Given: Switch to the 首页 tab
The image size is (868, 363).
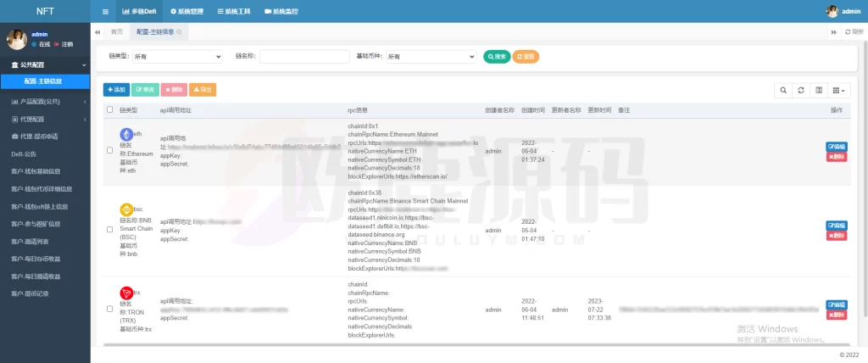Looking at the screenshot, I should pyautogui.click(x=117, y=32).
